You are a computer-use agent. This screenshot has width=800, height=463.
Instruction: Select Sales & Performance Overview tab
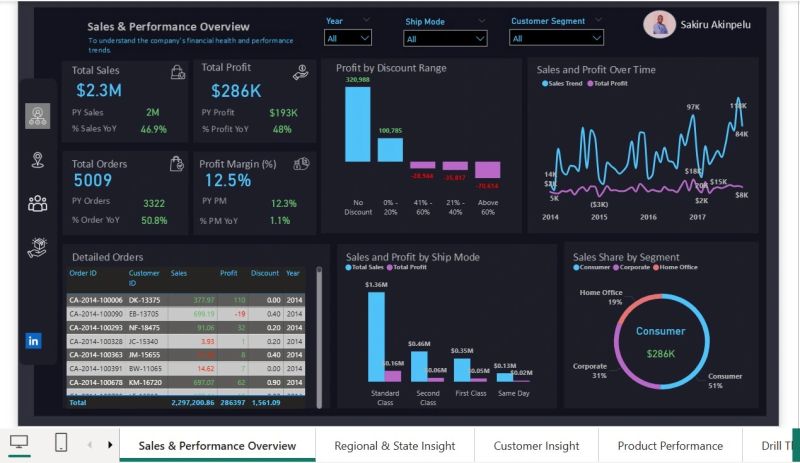pyautogui.click(x=217, y=446)
